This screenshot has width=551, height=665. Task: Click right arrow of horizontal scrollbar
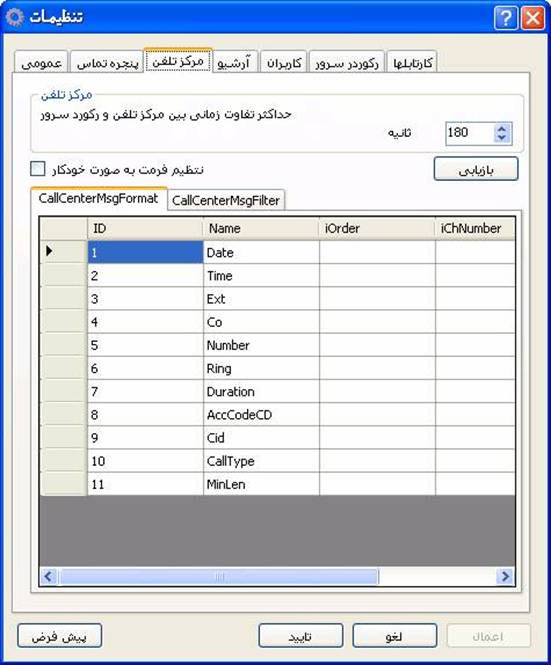[x=505, y=576]
